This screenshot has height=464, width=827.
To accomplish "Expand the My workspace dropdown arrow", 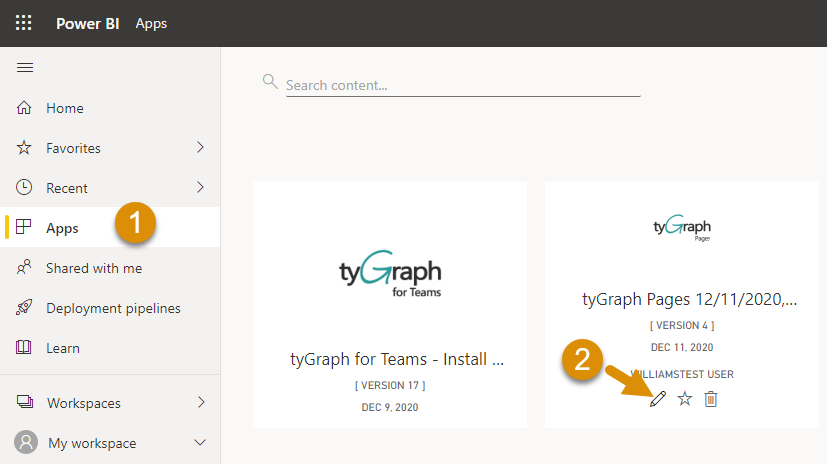I will click(200, 442).
